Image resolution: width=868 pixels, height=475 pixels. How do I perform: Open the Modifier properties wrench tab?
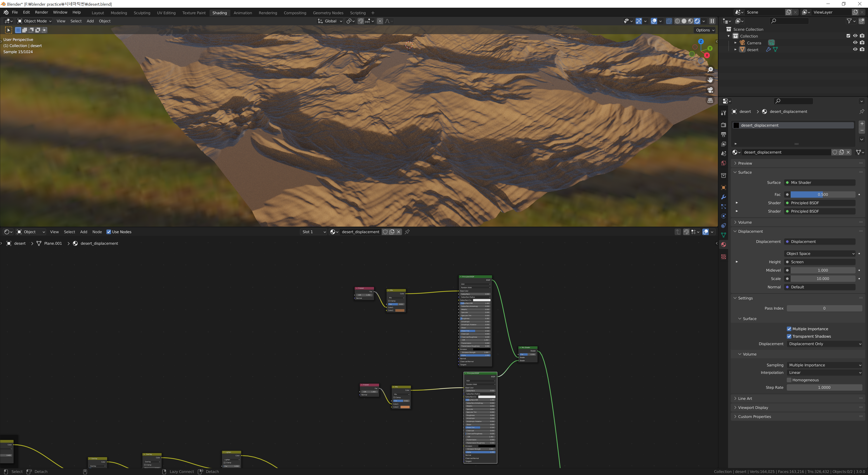pos(723,197)
